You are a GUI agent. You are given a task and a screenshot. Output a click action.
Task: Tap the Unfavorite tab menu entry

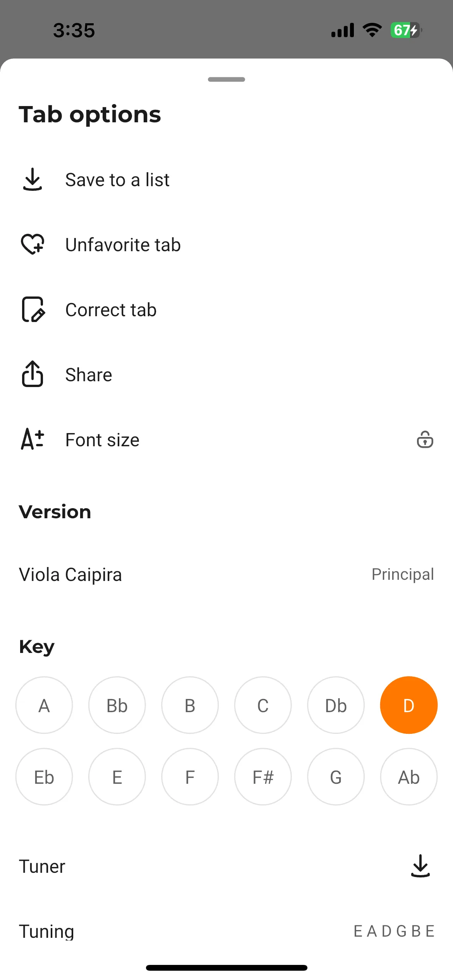tap(123, 245)
